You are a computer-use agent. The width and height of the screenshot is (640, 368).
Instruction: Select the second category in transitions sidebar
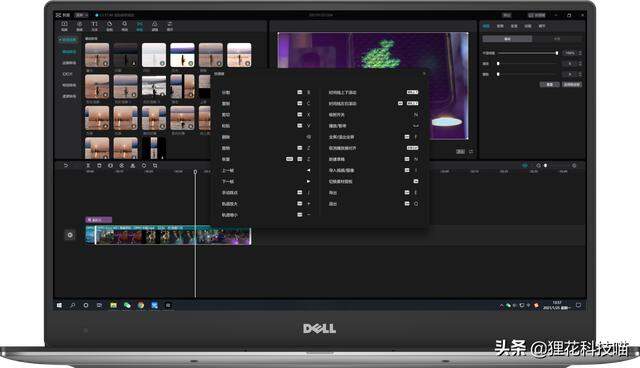[x=69, y=52]
